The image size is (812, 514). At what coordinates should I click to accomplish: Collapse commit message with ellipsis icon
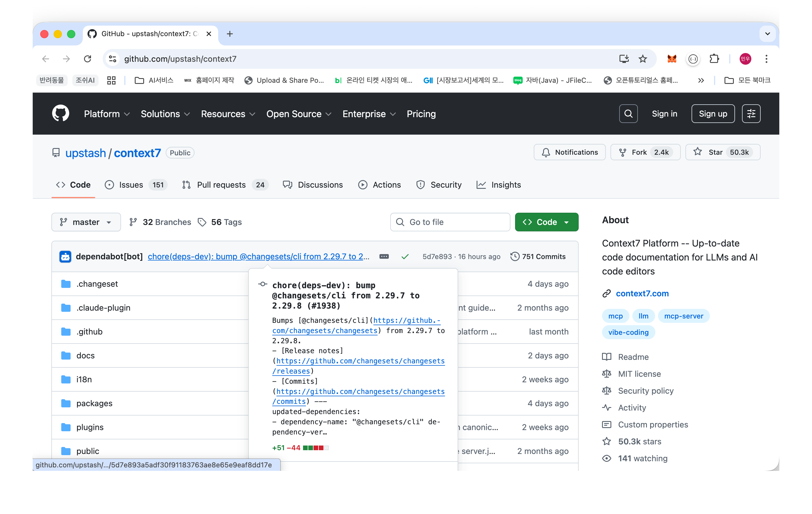[384, 257]
